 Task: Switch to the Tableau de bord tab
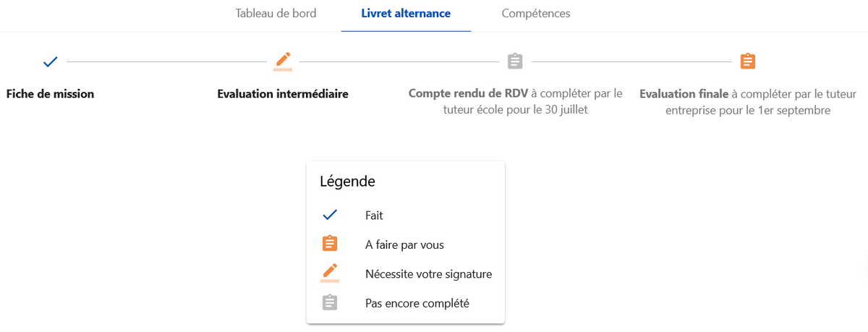point(276,13)
